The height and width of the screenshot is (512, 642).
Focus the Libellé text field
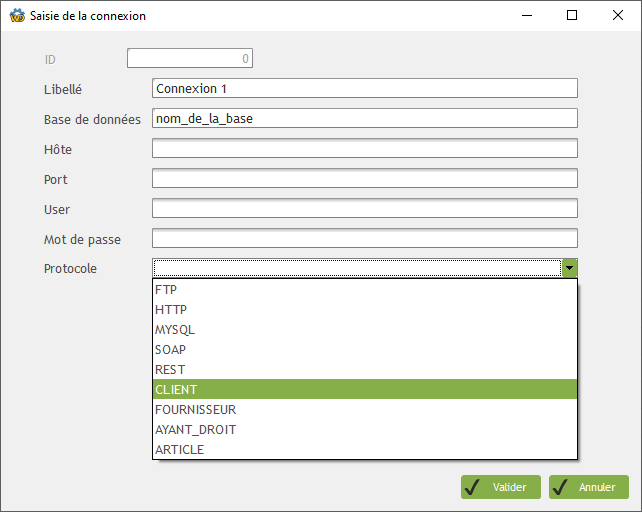click(365, 88)
